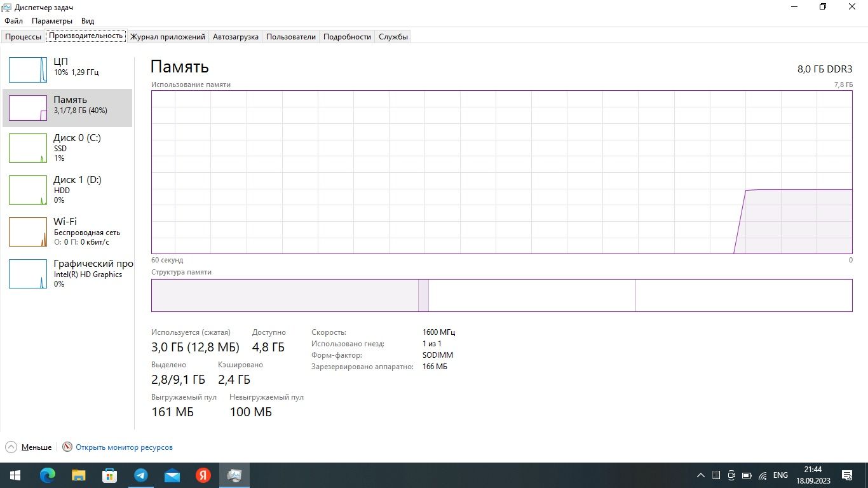Screen dimensions: 868x488
Task: Open Открыть монитор ресурсов link
Action: (124, 447)
